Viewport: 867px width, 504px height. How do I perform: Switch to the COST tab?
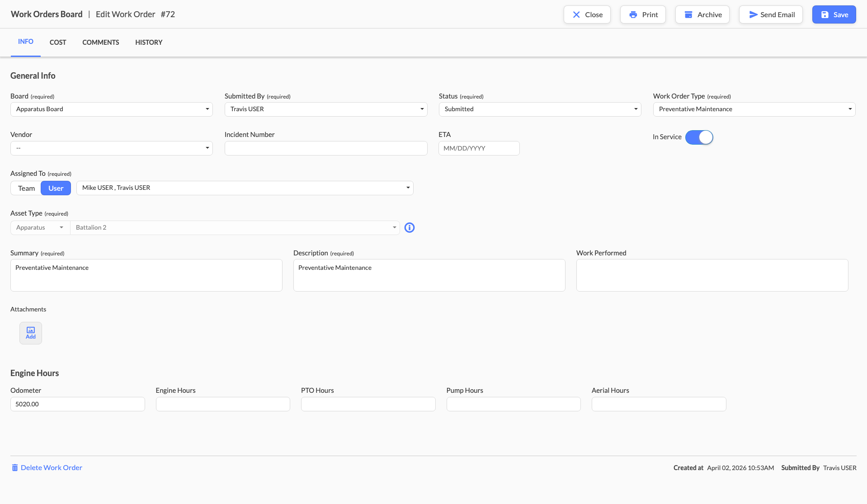click(58, 42)
